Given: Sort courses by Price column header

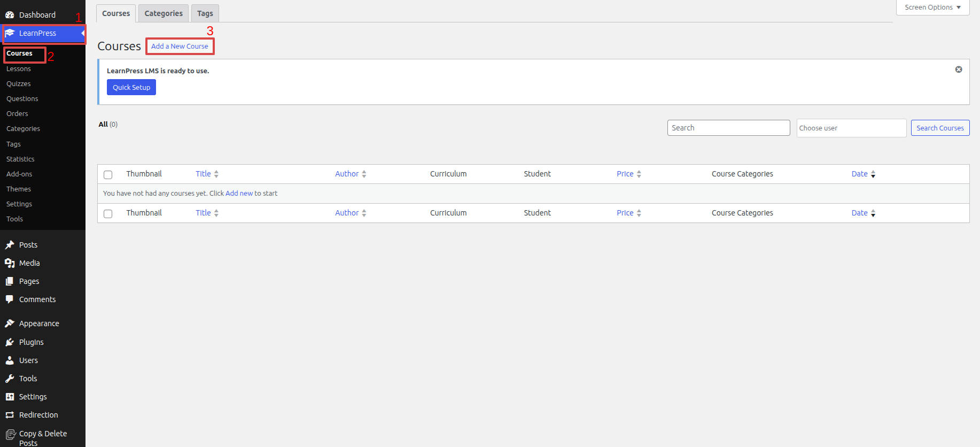Looking at the screenshot, I should pos(625,174).
